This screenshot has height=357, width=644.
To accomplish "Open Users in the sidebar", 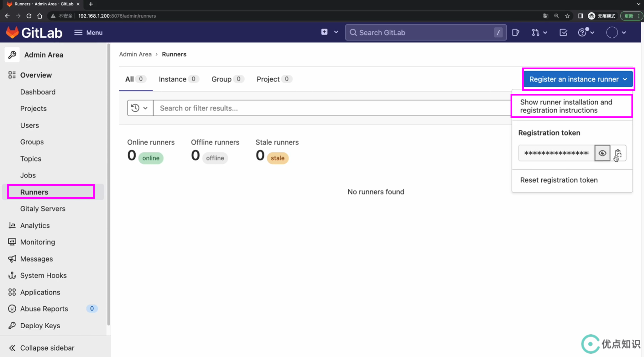I will pos(29,125).
